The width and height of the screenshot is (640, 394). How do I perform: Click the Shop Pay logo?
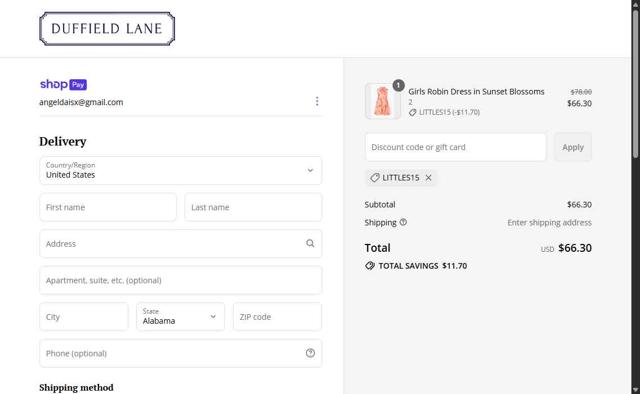click(63, 84)
